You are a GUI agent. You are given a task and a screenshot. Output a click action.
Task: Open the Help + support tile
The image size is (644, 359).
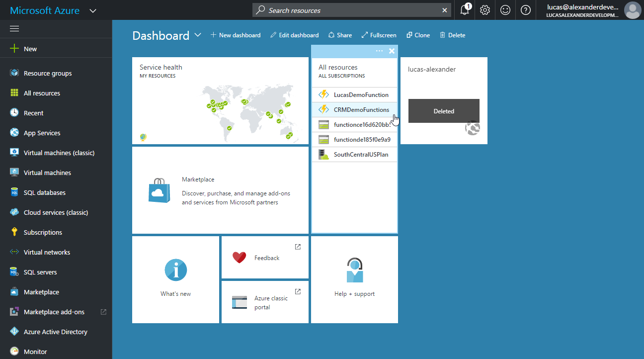point(354,279)
